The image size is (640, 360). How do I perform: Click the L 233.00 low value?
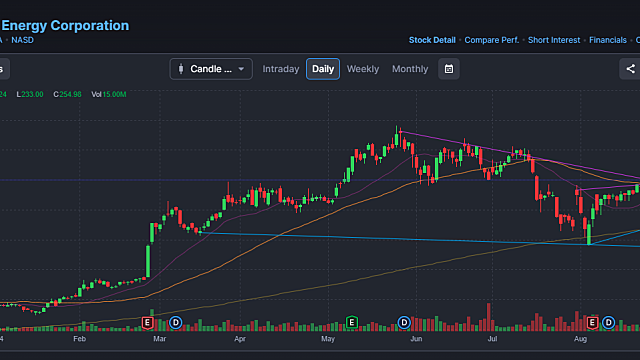pyautogui.click(x=30, y=94)
